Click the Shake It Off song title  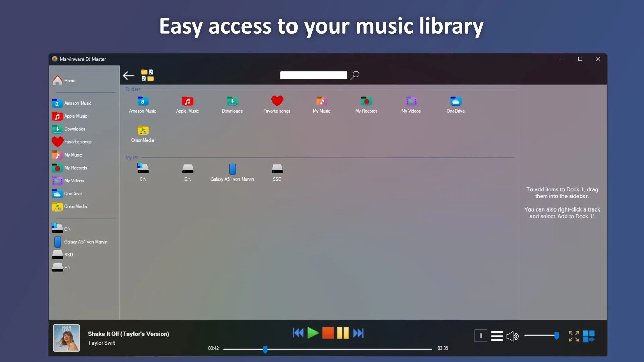[128, 334]
